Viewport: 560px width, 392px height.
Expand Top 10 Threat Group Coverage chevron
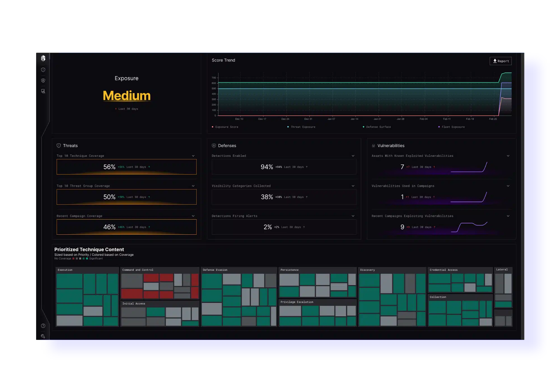coord(193,186)
